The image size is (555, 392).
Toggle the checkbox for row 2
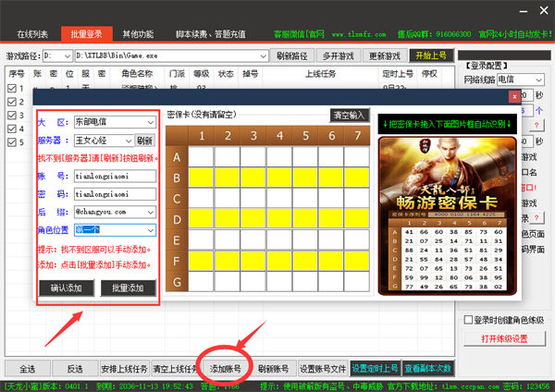point(12,103)
